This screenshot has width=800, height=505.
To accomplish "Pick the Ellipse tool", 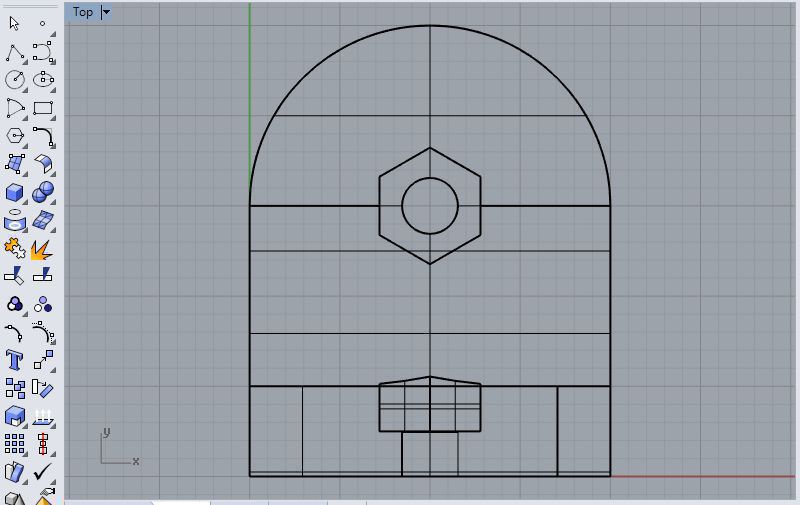I will tap(43, 80).
